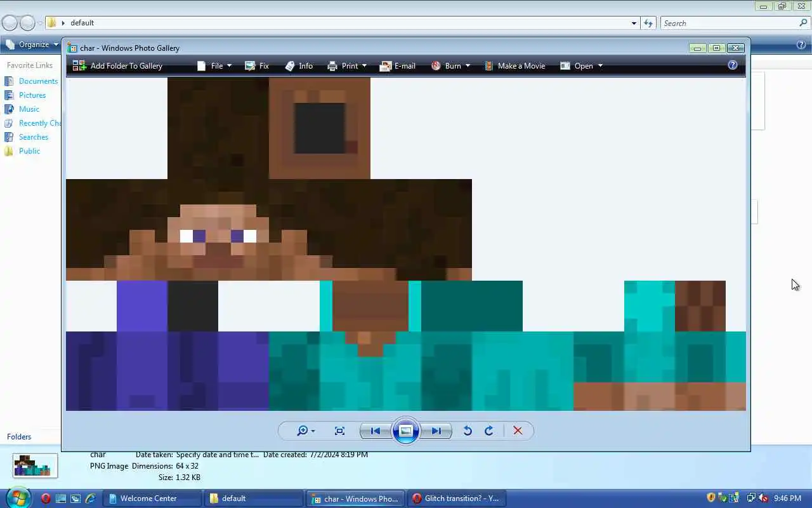Click the security shield tray icon
This screenshot has width=812, height=508.
click(x=711, y=498)
